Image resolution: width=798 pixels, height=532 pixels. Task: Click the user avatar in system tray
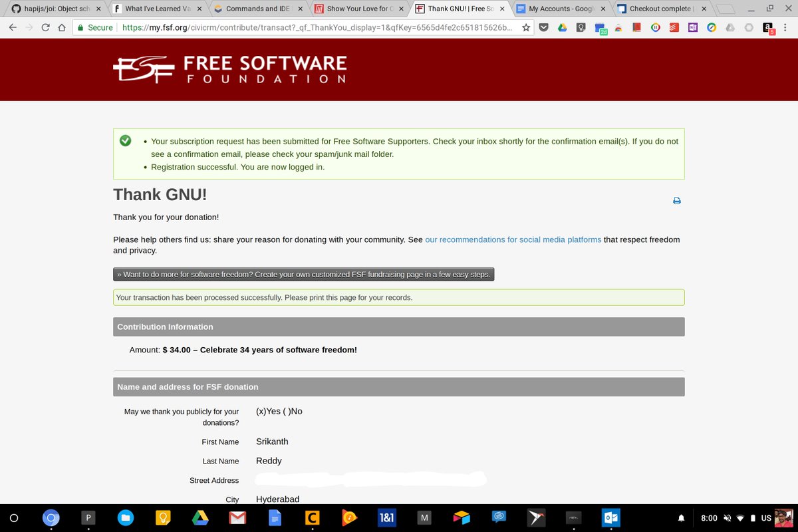coord(785,518)
